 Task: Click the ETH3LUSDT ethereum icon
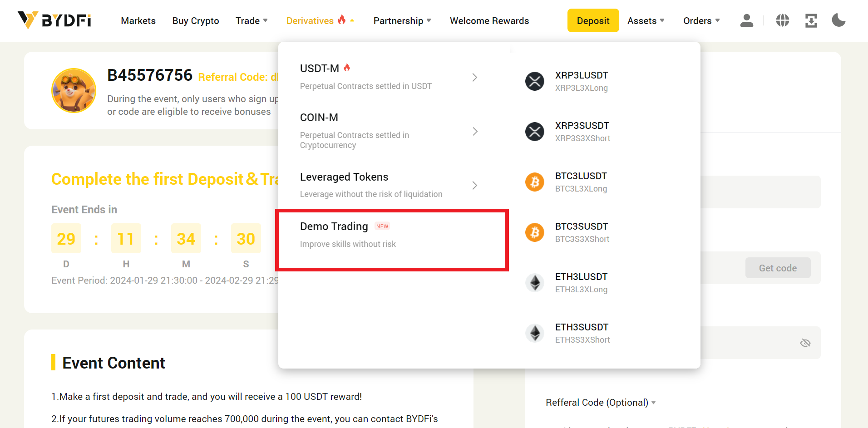click(x=535, y=283)
